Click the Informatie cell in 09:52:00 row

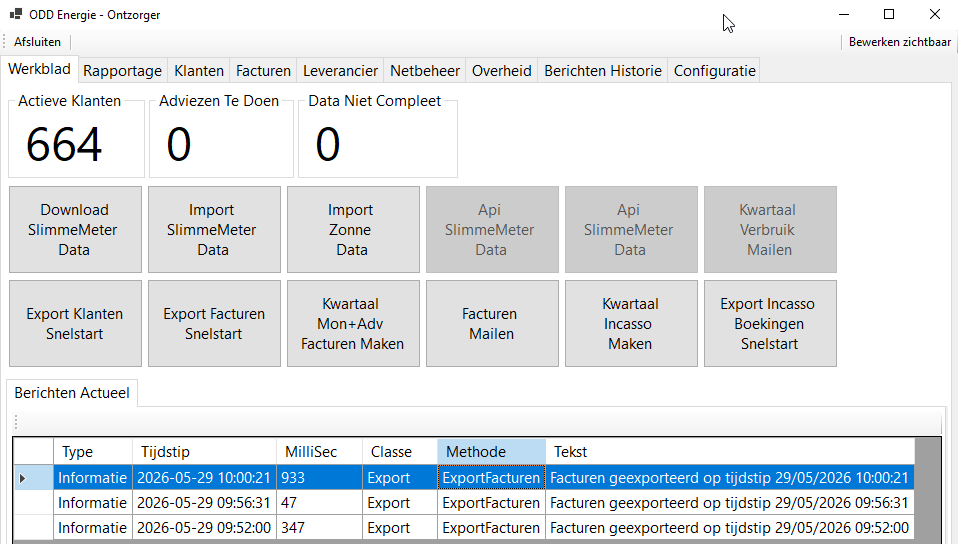tap(93, 528)
